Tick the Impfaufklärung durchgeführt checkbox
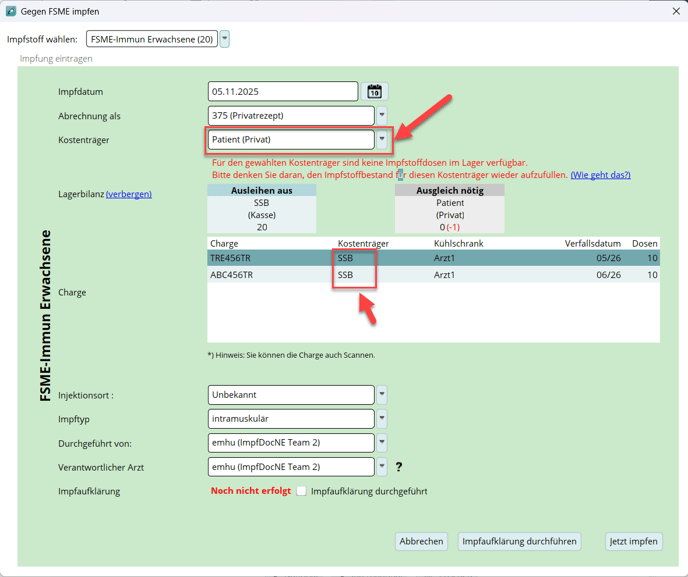Viewport: 688px width, 577px height. [301, 491]
